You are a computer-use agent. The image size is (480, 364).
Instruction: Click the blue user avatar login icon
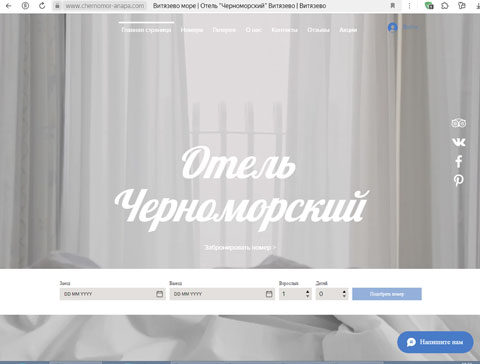coord(393,27)
